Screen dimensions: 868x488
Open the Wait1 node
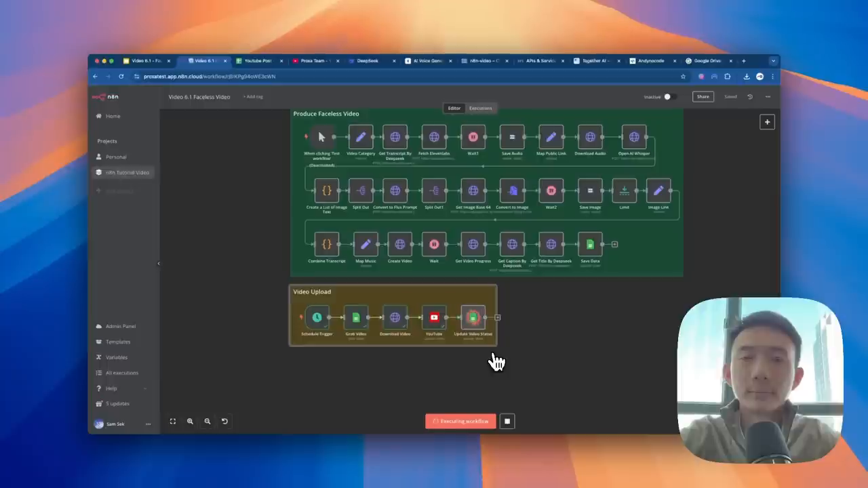(473, 137)
